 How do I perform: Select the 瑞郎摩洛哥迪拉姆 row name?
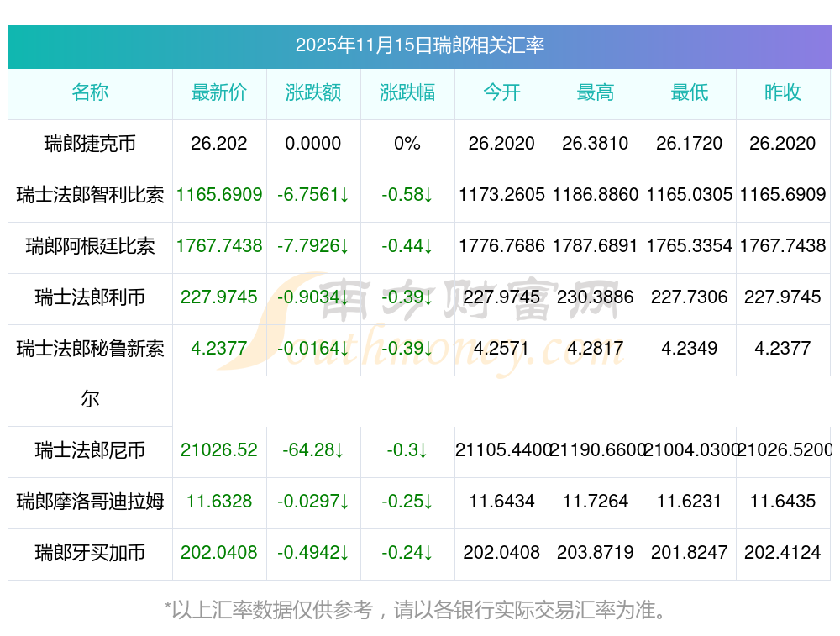(x=90, y=502)
